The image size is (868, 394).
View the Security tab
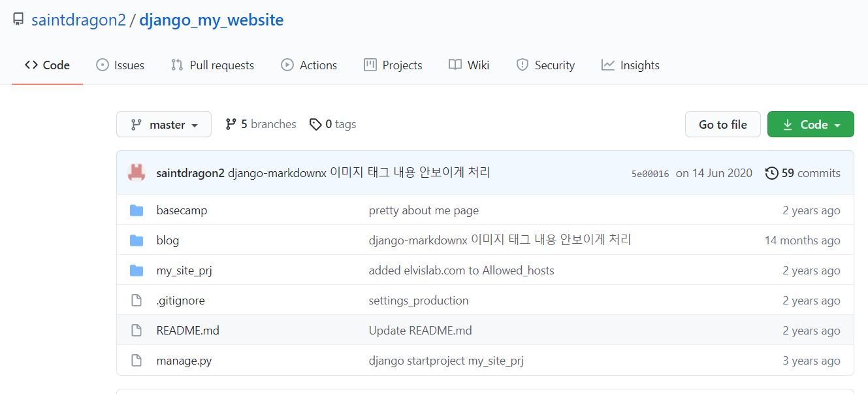click(545, 65)
